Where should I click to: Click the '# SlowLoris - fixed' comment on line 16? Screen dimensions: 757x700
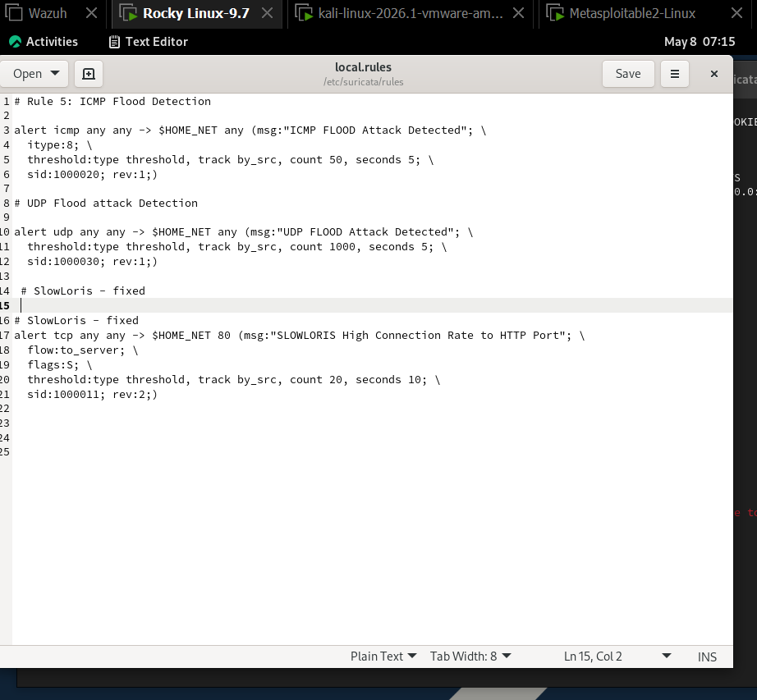click(76, 320)
